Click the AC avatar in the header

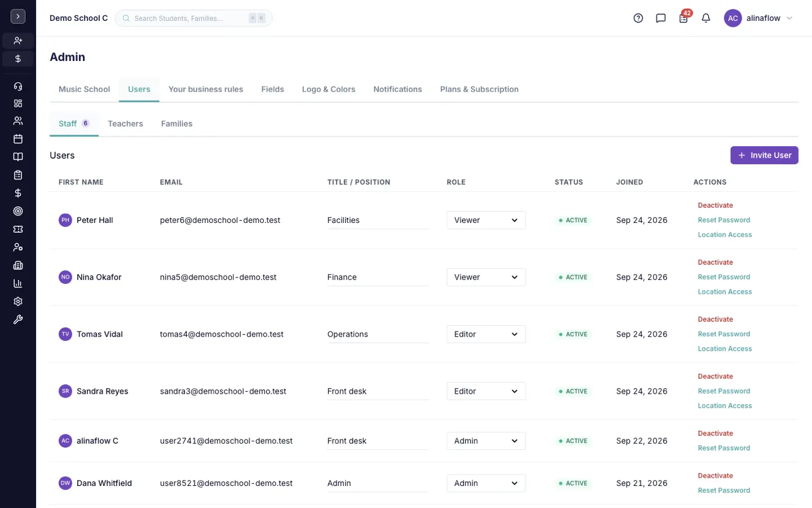[x=733, y=18]
